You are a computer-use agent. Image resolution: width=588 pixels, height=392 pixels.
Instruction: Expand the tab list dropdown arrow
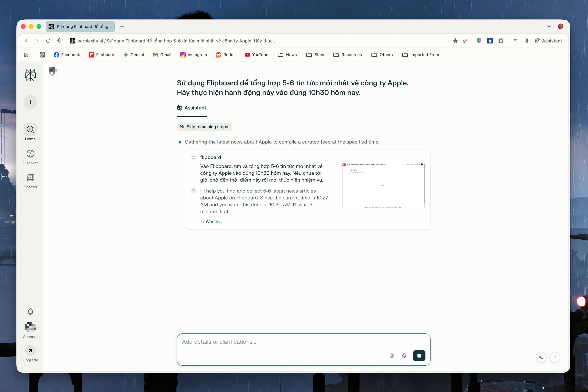[x=549, y=26]
